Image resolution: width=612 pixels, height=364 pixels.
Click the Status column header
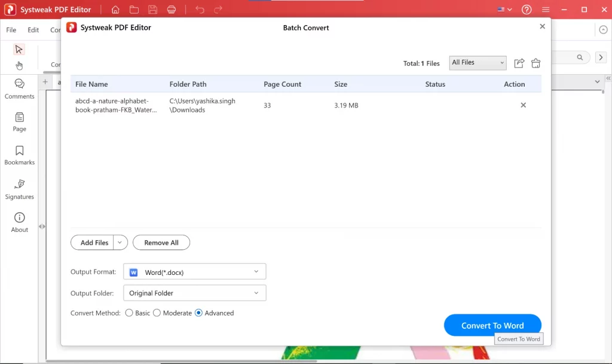coord(435,84)
